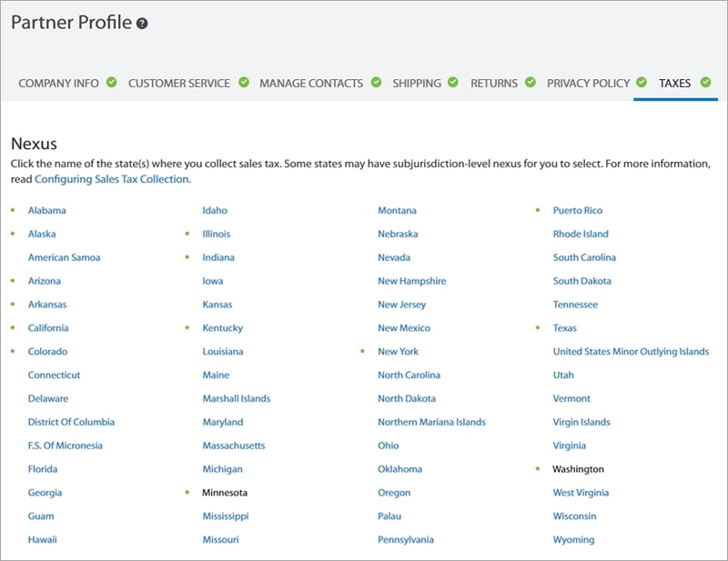Click green checkmark next to Manage Contacts

tap(376, 83)
